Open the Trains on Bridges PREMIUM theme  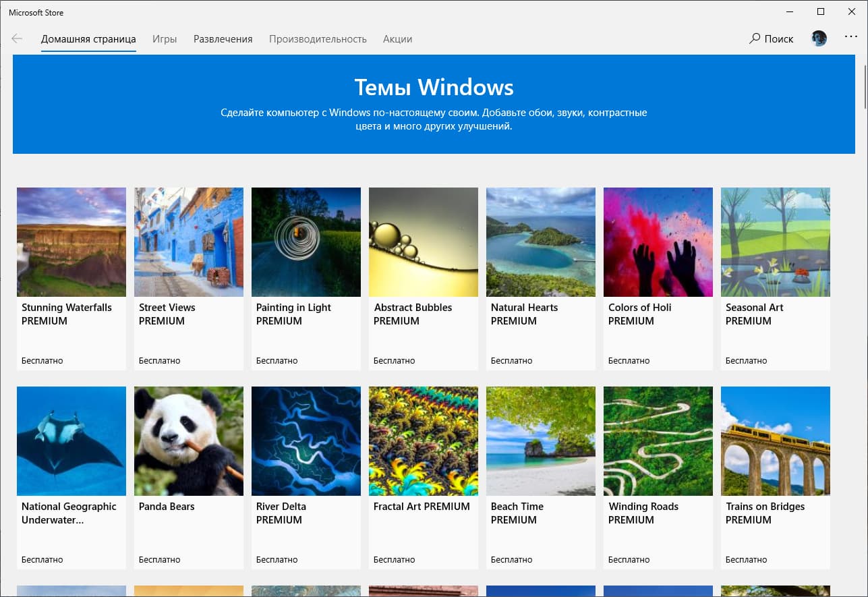pyautogui.click(x=775, y=441)
